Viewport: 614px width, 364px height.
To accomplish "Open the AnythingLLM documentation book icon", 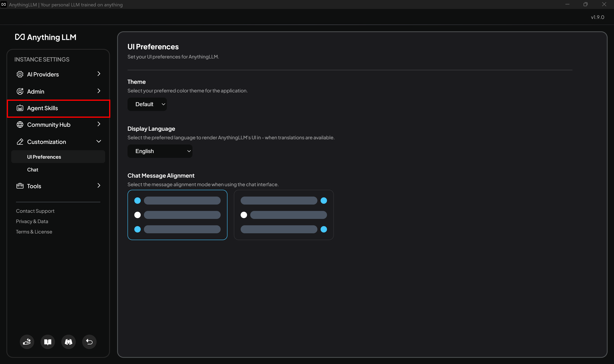I will click(x=47, y=342).
